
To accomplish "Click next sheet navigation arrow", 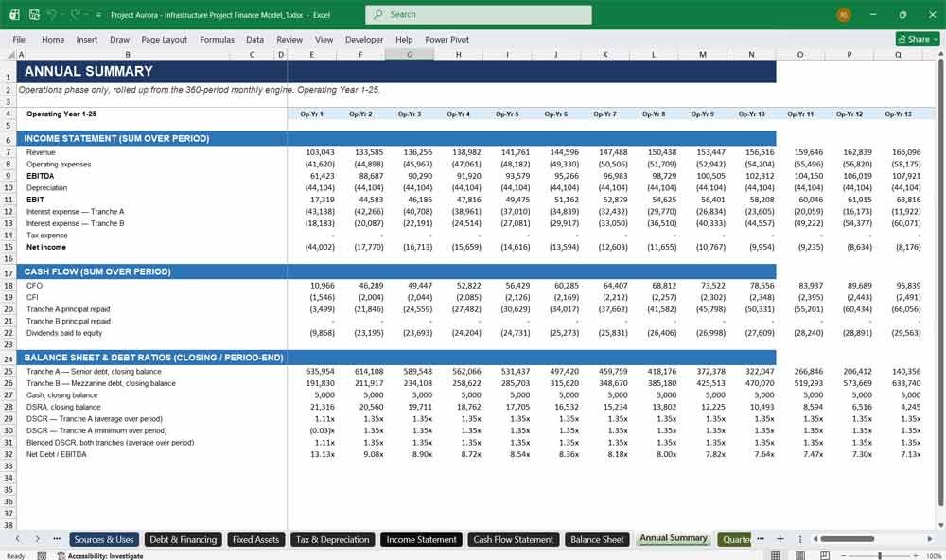I will click(38, 539).
